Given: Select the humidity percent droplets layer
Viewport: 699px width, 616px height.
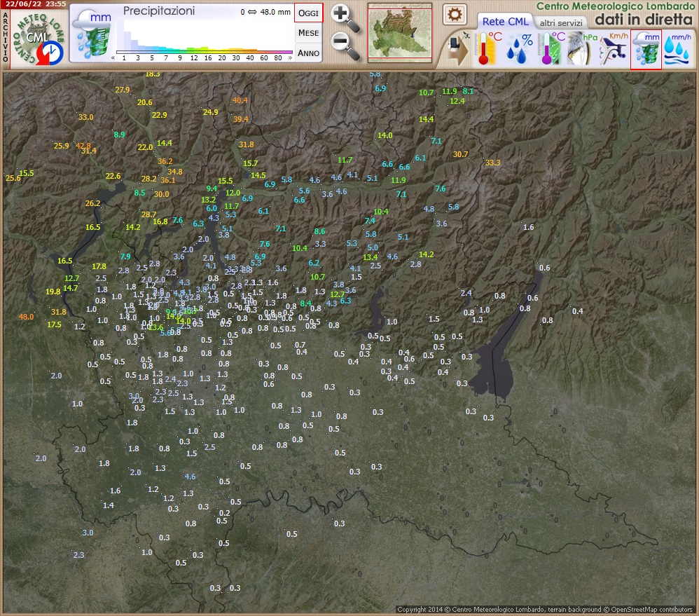Looking at the screenshot, I should 520,49.
